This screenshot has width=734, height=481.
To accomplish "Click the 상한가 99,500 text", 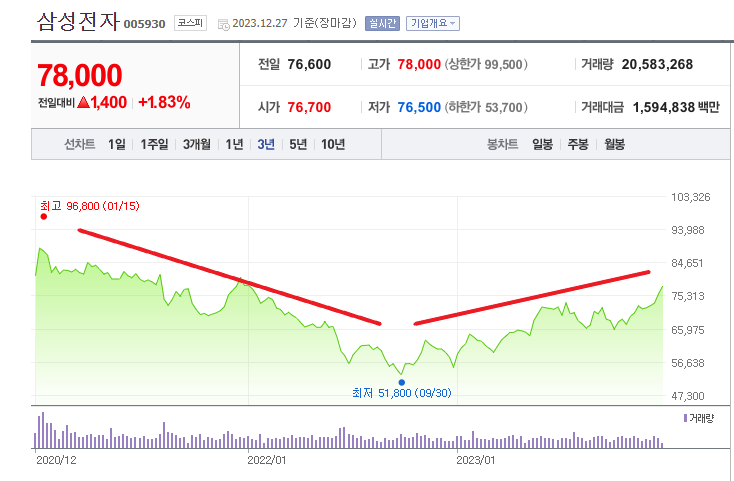I will tap(486, 64).
